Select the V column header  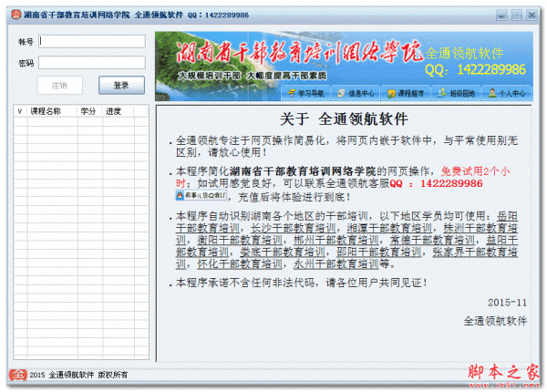pyautogui.click(x=20, y=111)
